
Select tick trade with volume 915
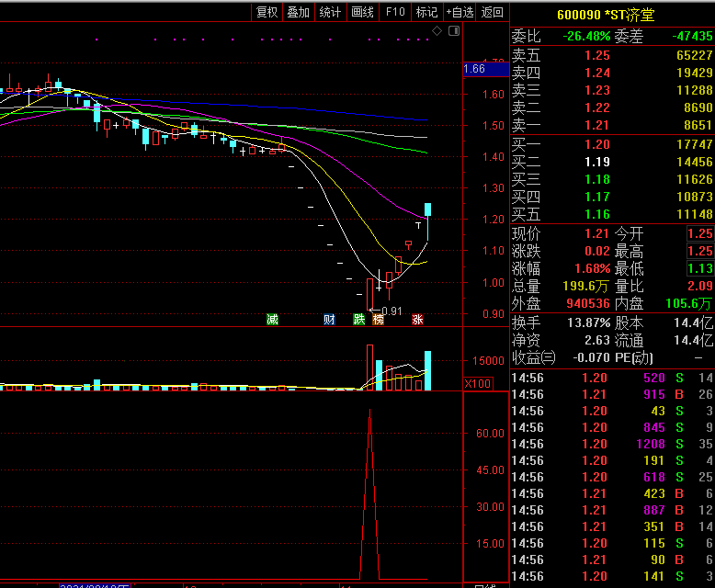[x=612, y=394]
